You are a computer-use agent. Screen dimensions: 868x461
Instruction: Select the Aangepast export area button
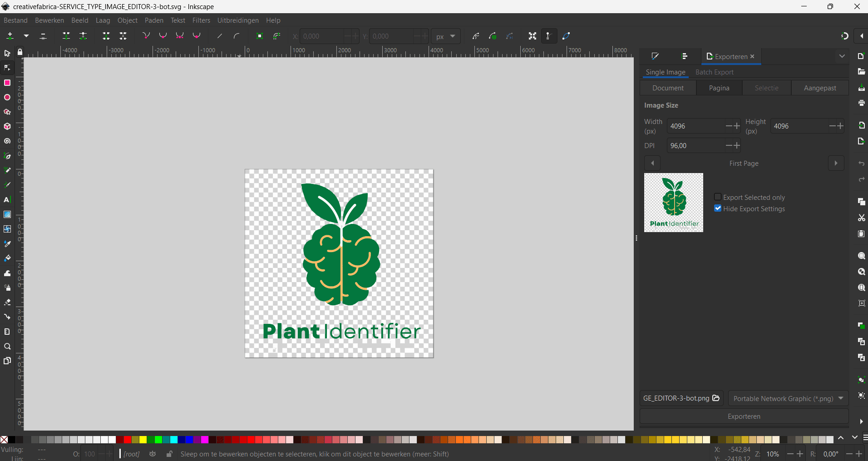[x=820, y=88]
